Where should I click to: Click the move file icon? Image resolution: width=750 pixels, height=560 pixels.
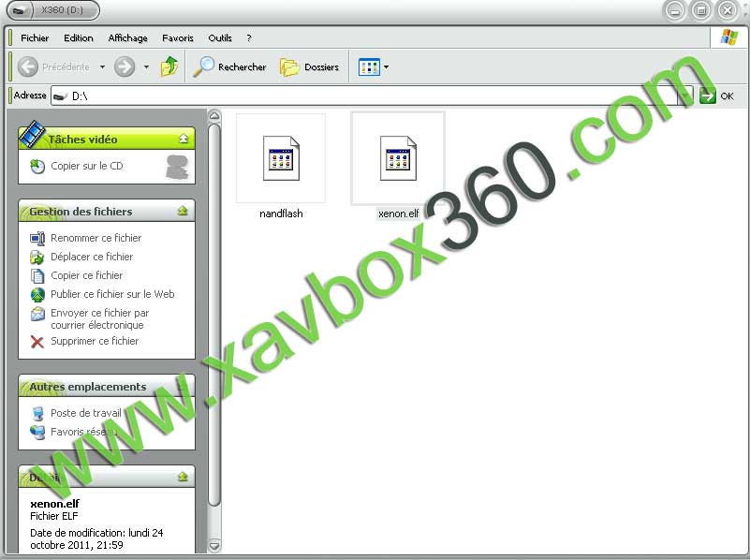click(37, 258)
